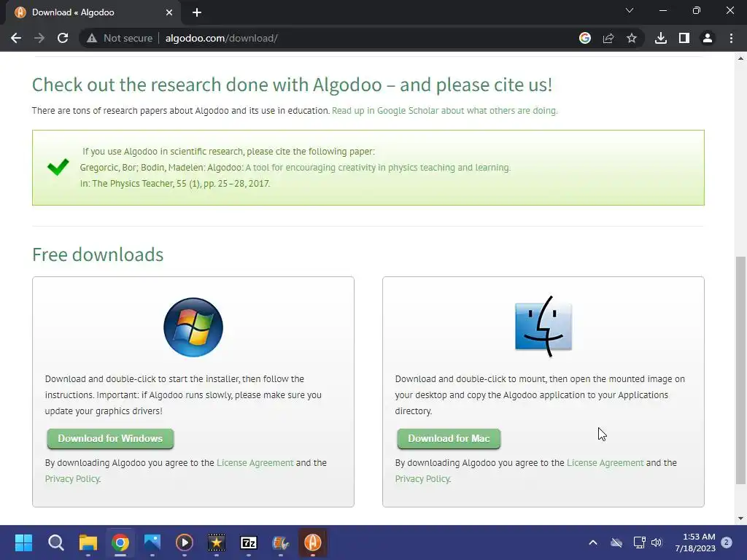Open the Photos app in taskbar
The height and width of the screenshot is (560, 747).
pyautogui.click(x=152, y=542)
